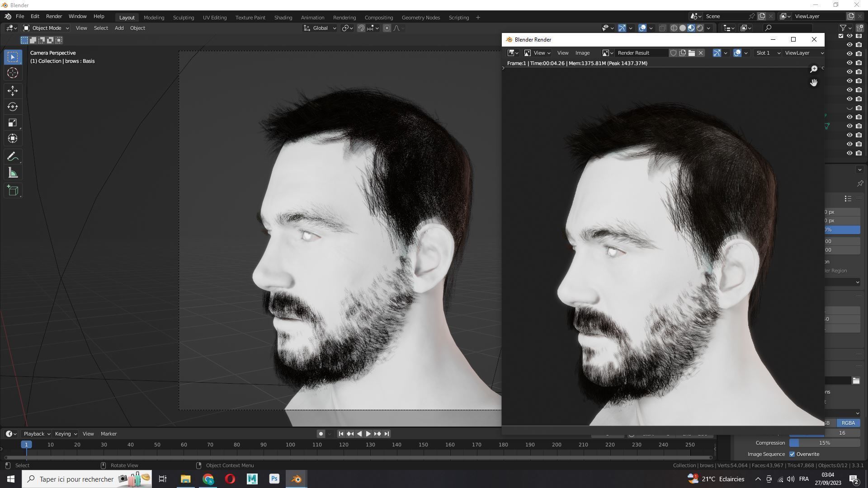Click the zoom icon in render window

click(x=814, y=69)
